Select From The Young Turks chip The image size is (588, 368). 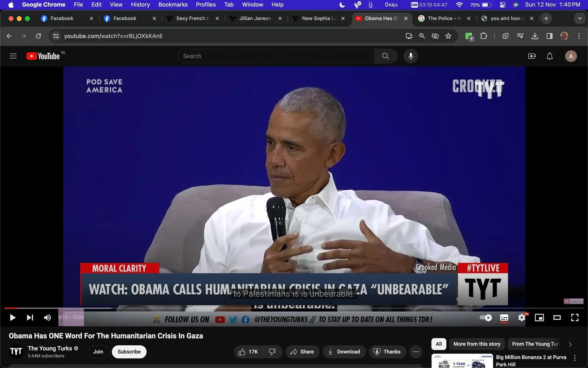[536, 344]
